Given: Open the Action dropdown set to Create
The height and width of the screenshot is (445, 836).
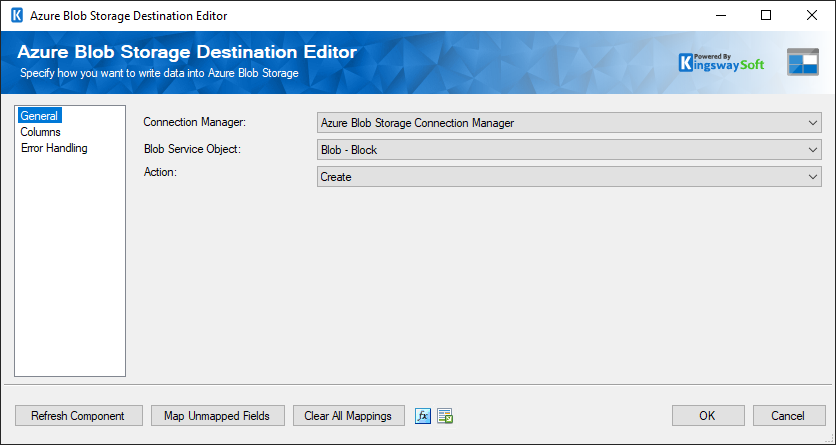Looking at the screenshot, I should [x=569, y=176].
